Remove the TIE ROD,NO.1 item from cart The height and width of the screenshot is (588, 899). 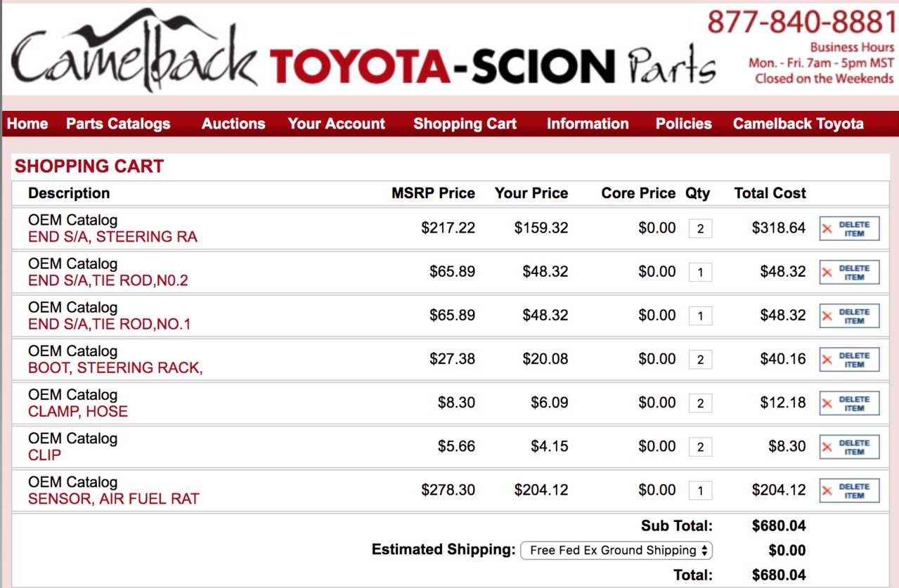click(x=849, y=316)
